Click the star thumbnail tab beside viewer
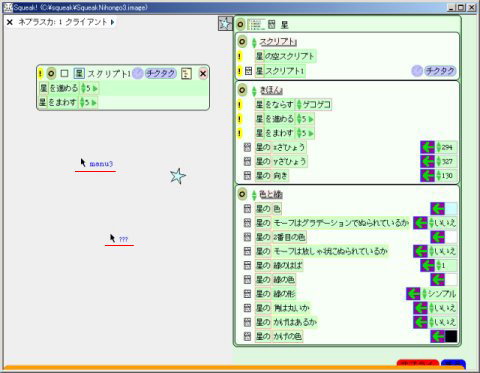The width and height of the screenshot is (480, 373). pyautogui.click(x=225, y=24)
